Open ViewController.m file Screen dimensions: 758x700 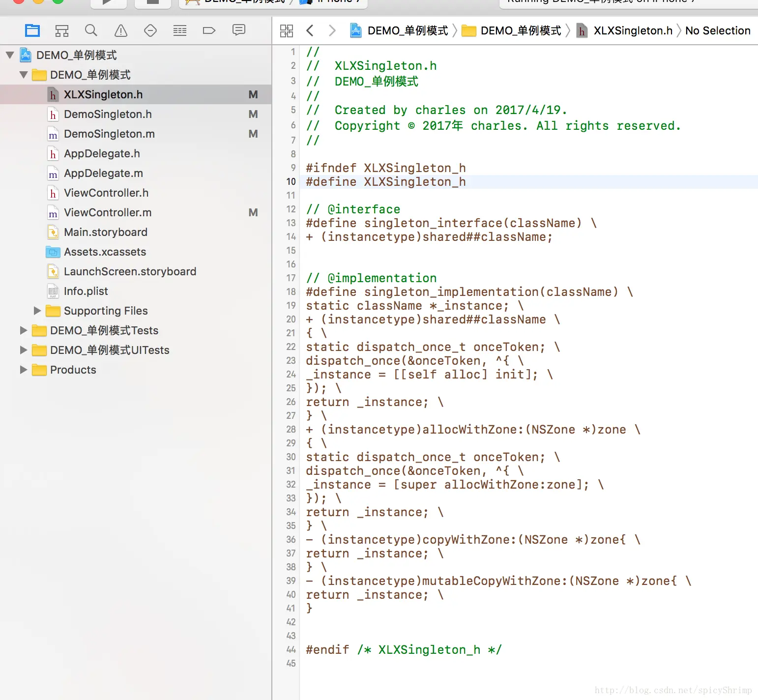[x=136, y=212]
